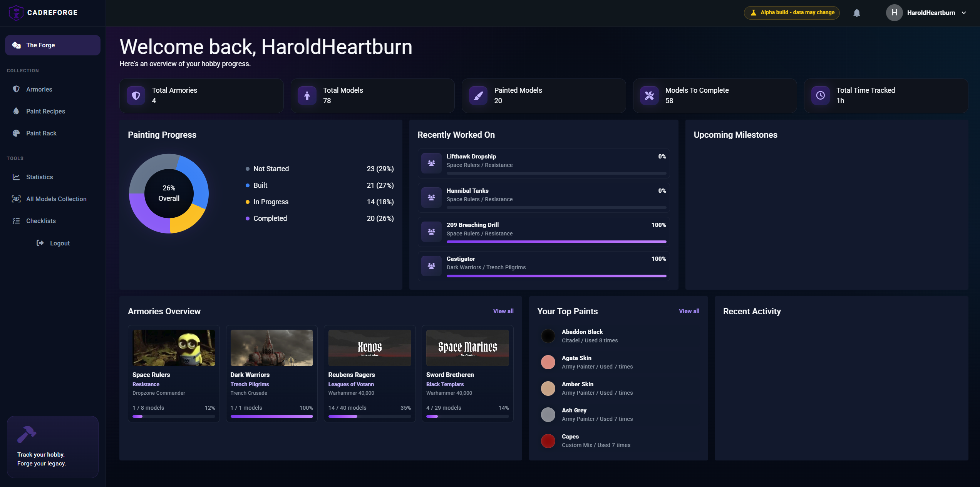
Task: Open the 209 Breaching Drill entry
Action: point(543,232)
